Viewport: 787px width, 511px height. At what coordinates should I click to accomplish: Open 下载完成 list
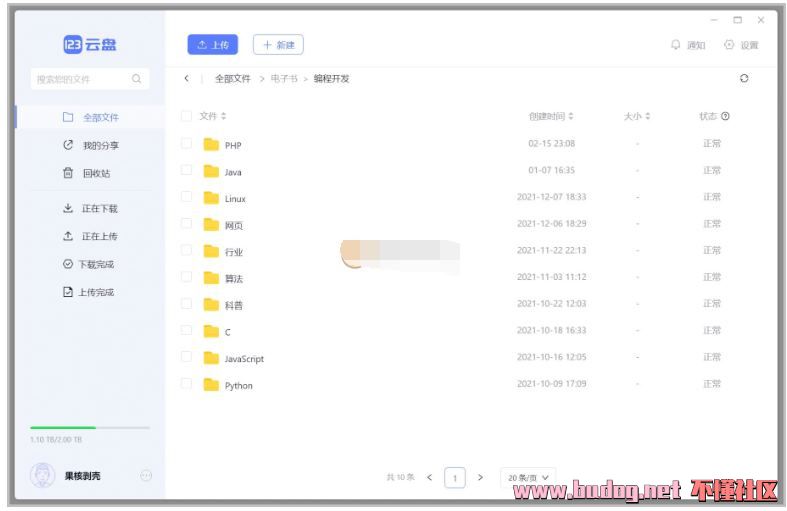coord(90,264)
